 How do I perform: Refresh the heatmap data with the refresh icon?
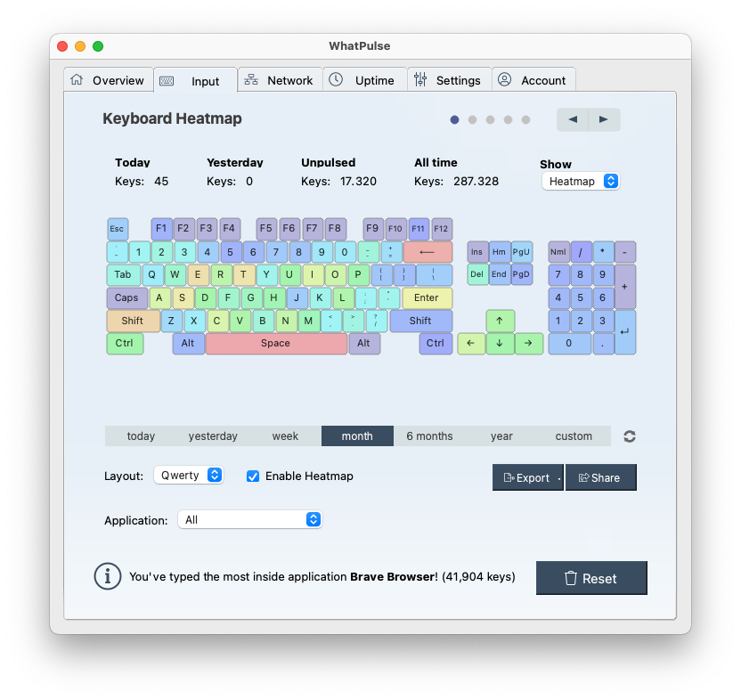coord(630,436)
